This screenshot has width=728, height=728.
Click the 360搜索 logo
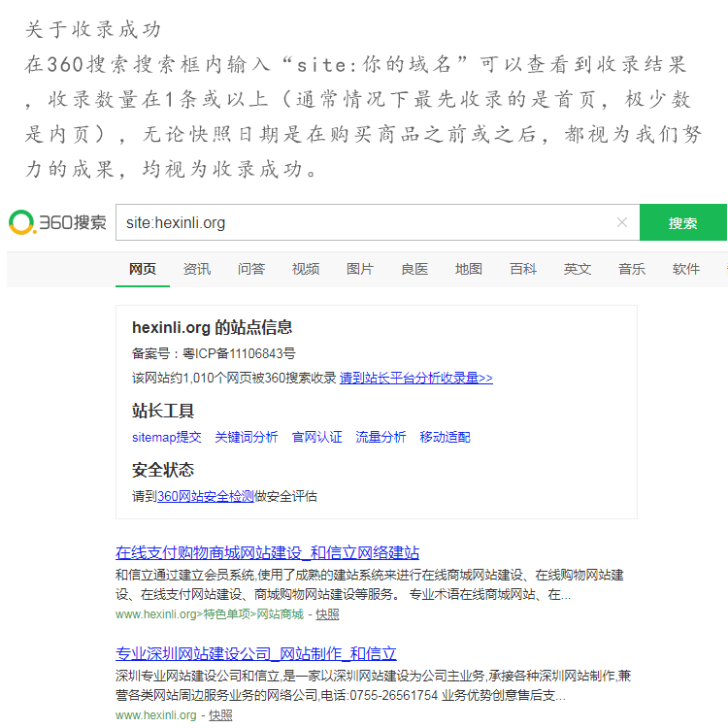pyautogui.click(x=57, y=222)
